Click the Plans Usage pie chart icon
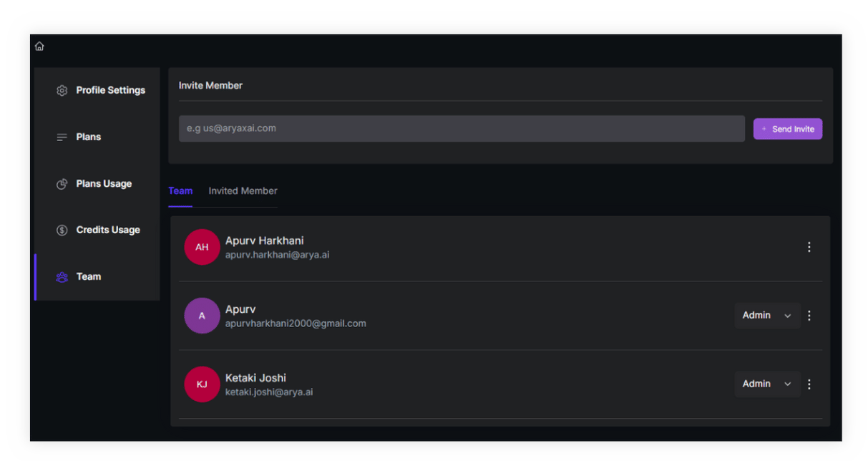Viewport: 868px width, 461px height. [x=62, y=184]
